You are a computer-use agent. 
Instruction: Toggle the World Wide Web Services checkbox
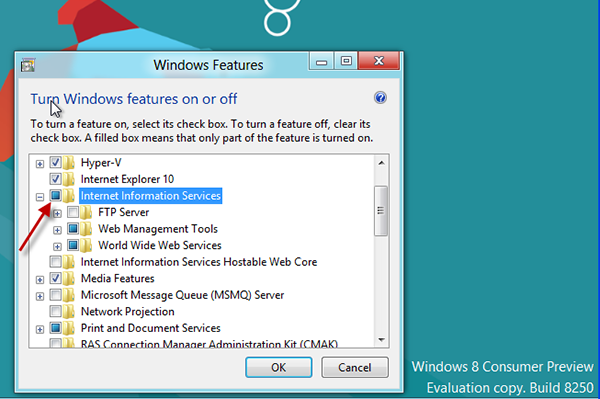[x=73, y=245]
